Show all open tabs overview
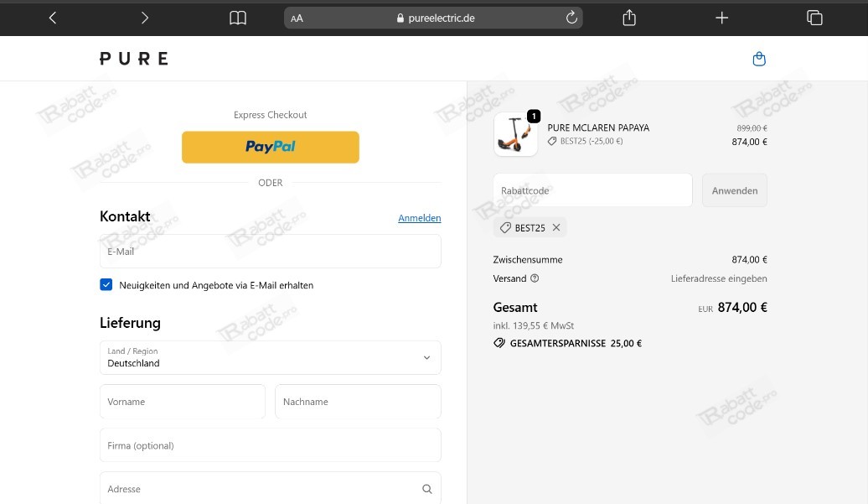The image size is (868, 504). tap(814, 18)
